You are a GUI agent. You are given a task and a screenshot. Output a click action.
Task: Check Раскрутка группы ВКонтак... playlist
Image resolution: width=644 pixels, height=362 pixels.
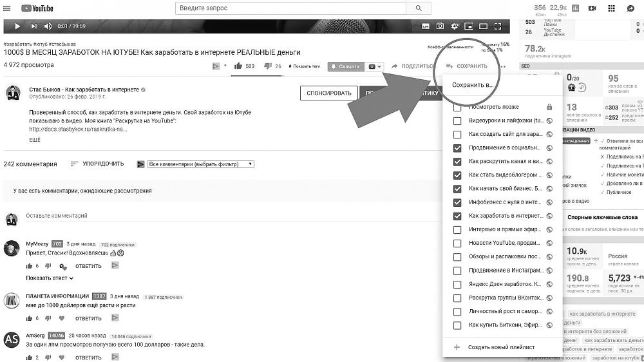pyautogui.click(x=457, y=298)
